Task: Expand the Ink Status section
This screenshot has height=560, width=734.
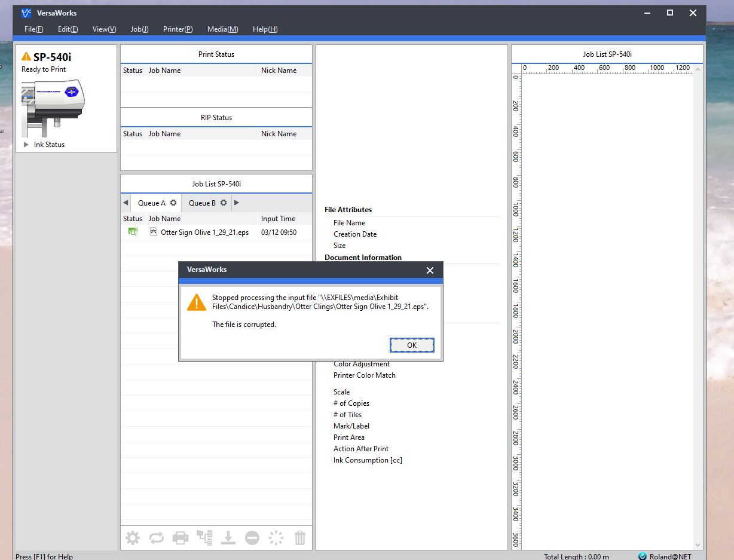Action: pyautogui.click(x=26, y=145)
